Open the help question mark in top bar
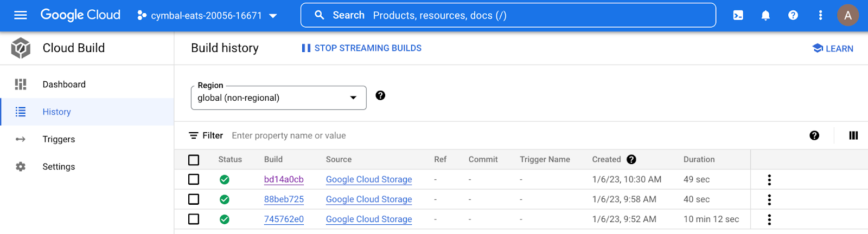The width and height of the screenshot is (868, 234). [x=793, y=15]
